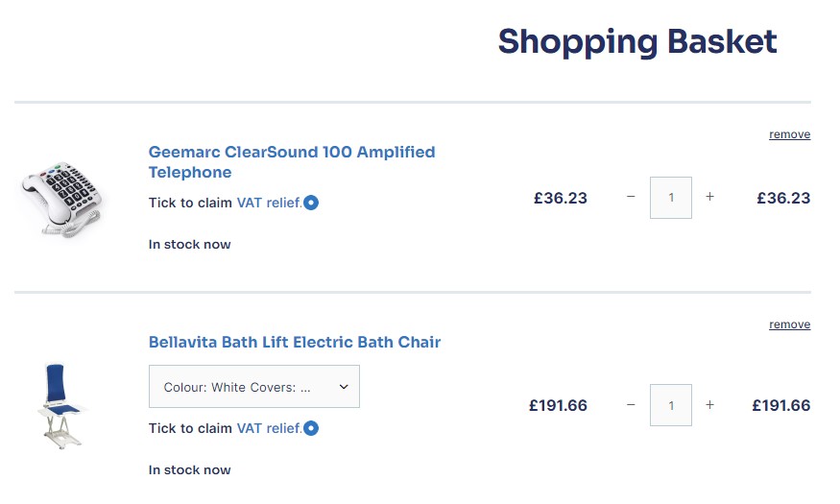Decrease quantity of Bellavita Bath Lift chair
The width and height of the screenshot is (840, 504).
point(631,405)
